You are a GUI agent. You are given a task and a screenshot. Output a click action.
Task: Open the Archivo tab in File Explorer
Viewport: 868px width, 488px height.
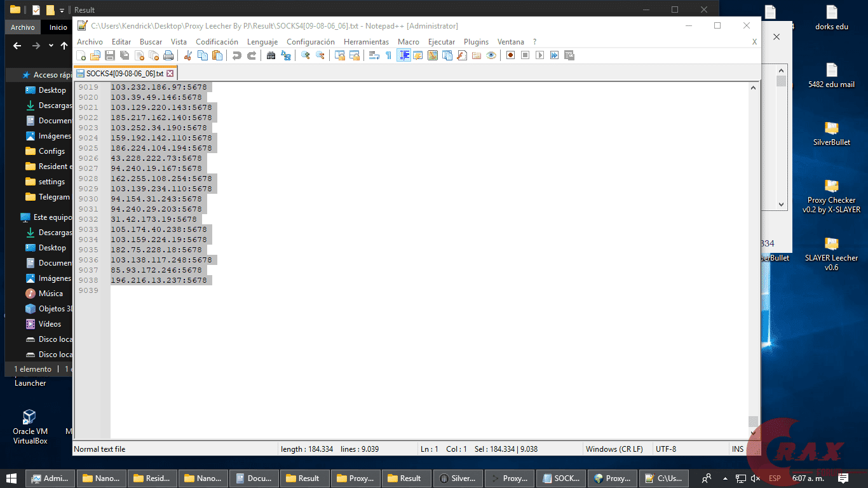coord(23,27)
